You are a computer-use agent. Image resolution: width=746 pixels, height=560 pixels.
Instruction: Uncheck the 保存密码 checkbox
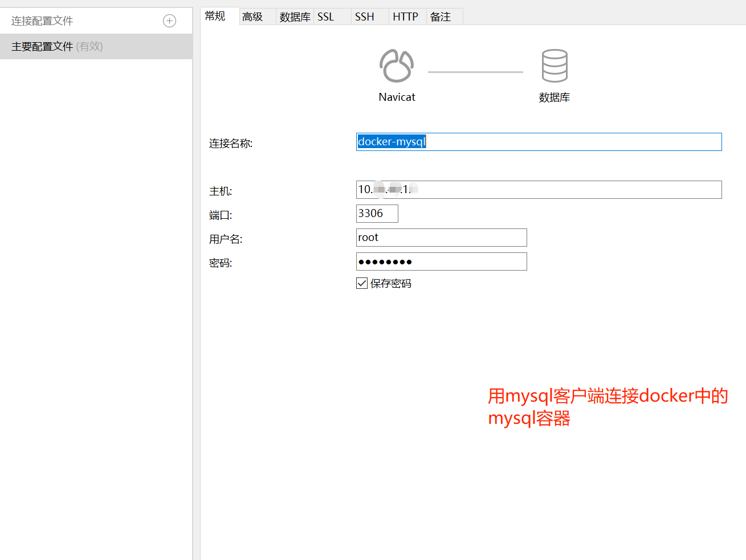(362, 283)
